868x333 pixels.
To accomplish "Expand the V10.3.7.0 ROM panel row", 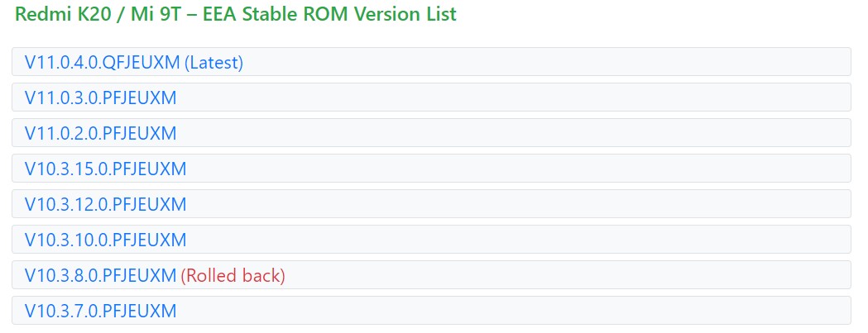I will tap(431, 310).
